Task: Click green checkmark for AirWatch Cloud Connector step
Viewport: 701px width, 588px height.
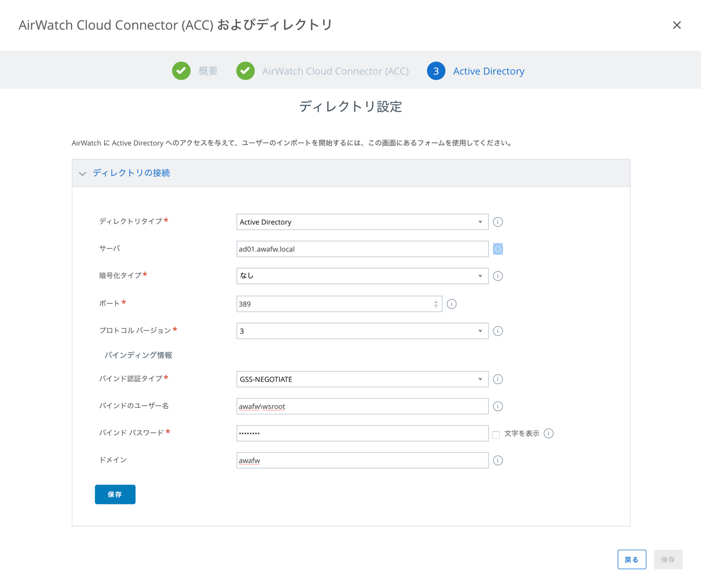Action: (246, 71)
